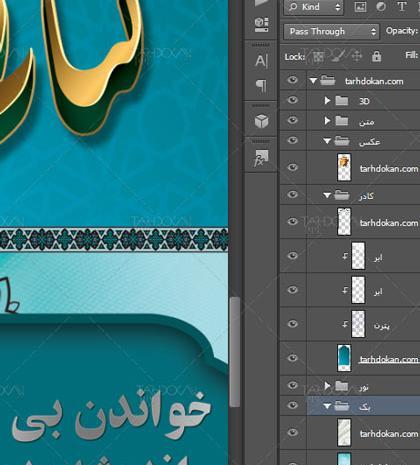This screenshot has height=465, width=420.
Task: Click folder icon of tarhdokan.com group
Action: (328, 80)
